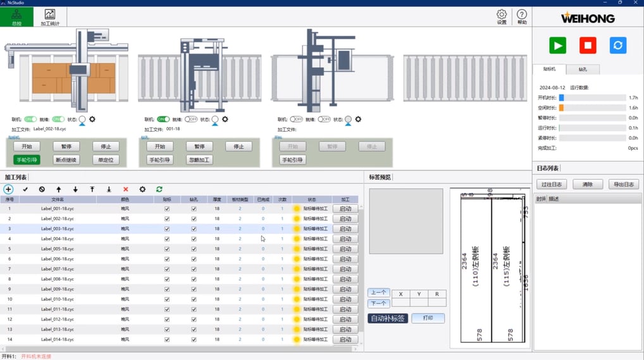Viewport: 644px width, 360px height.
Task: Switch to the 钻孔 statistics tab
Action: click(x=583, y=70)
